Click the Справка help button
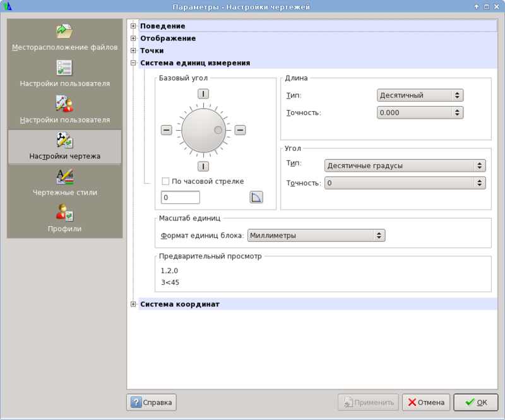This screenshot has height=420, width=505. click(x=151, y=402)
